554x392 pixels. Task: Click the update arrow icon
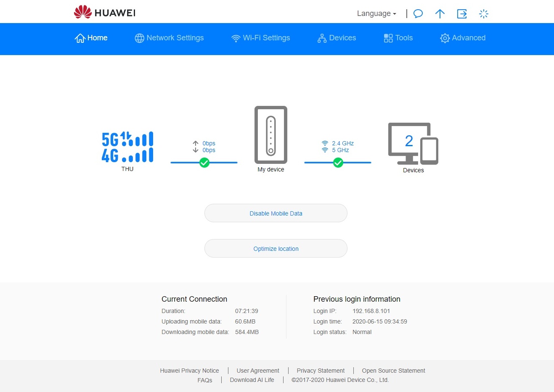[440, 14]
